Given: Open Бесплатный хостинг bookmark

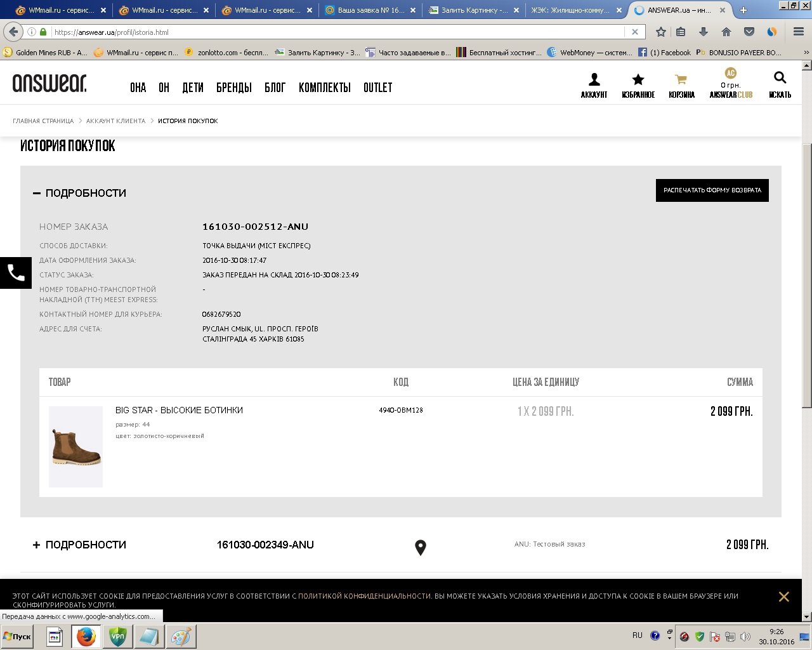Looking at the screenshot, I should [500, 53].
